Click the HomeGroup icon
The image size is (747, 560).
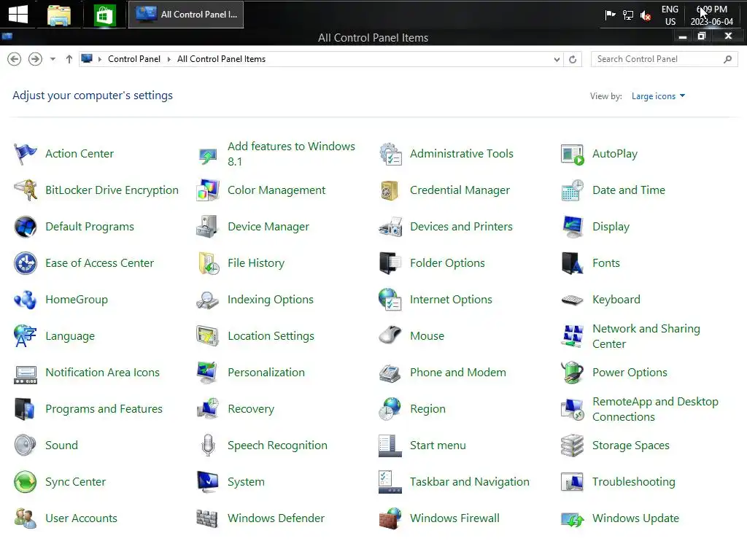tap(26, 300)
